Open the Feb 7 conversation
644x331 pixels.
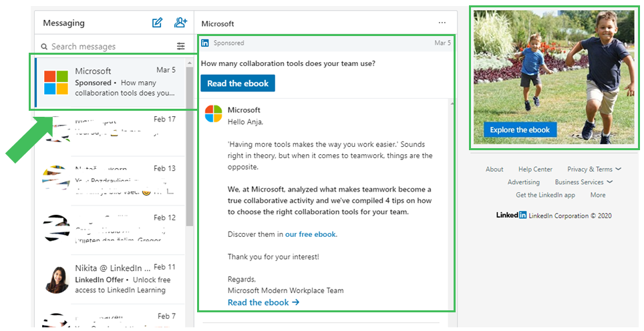click(110, 316)
